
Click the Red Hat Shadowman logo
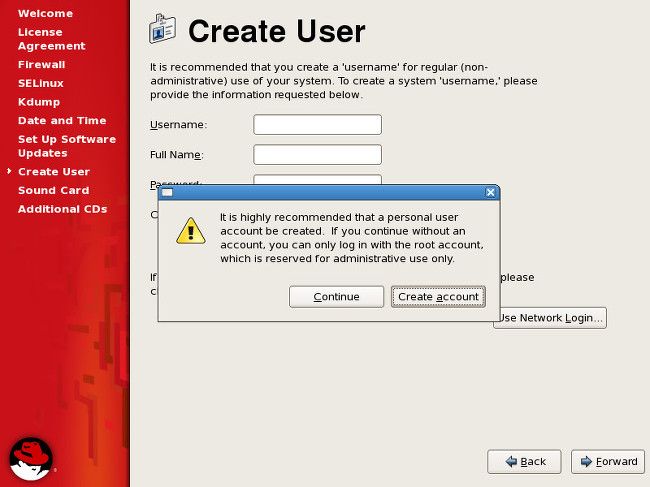pyautogui.click(x=31, y=458)
